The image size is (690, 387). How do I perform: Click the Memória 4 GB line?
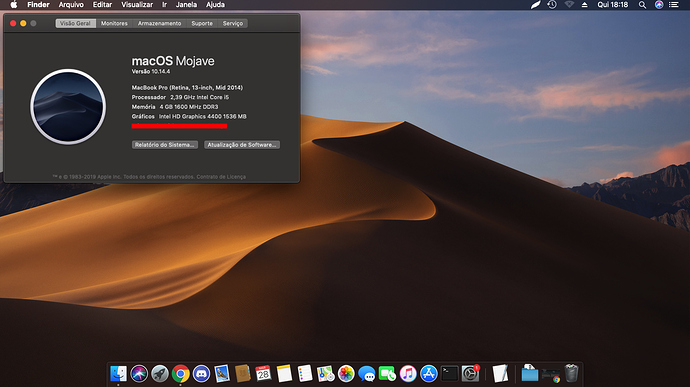pyautogui.click(x=175, y=107)
